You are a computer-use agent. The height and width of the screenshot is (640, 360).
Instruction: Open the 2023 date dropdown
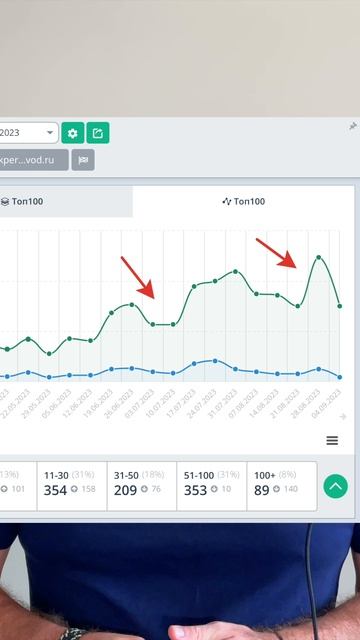(x=29, y=133)
